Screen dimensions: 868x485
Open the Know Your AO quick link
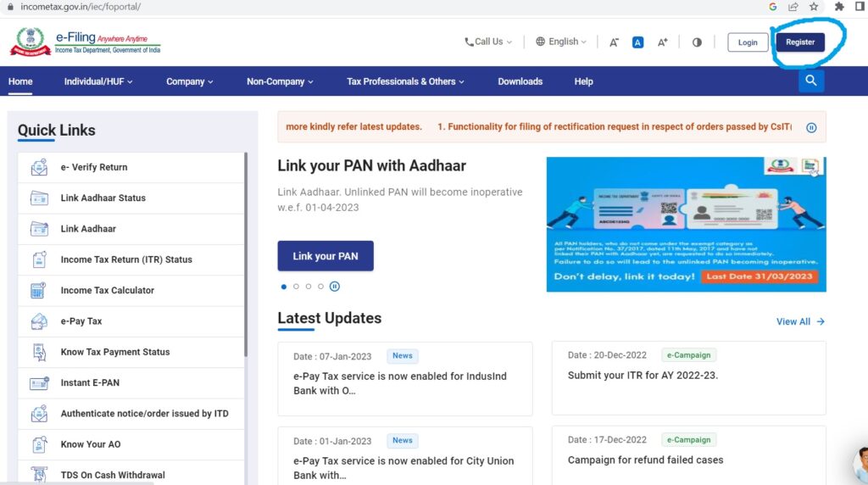(131, 444)
